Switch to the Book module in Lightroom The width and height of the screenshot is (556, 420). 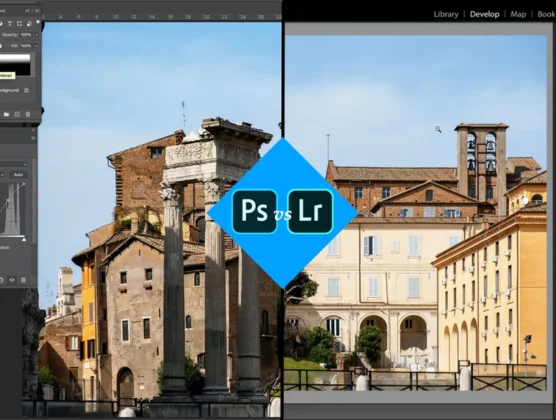pyautogui.click(x=546, y=14)
